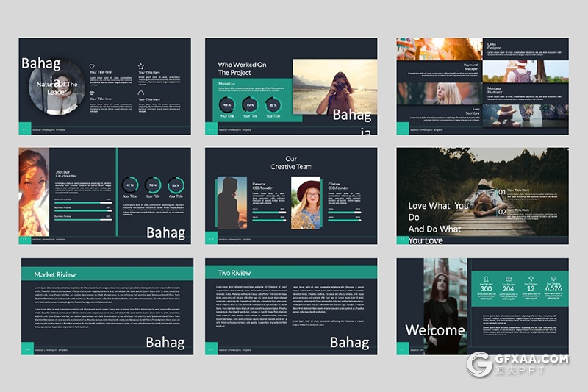Select the Welcome slide thumbnail
Image resolution: width=588 pixels, height=392 pixels.
pyautogui.click(x=482, y=307)
